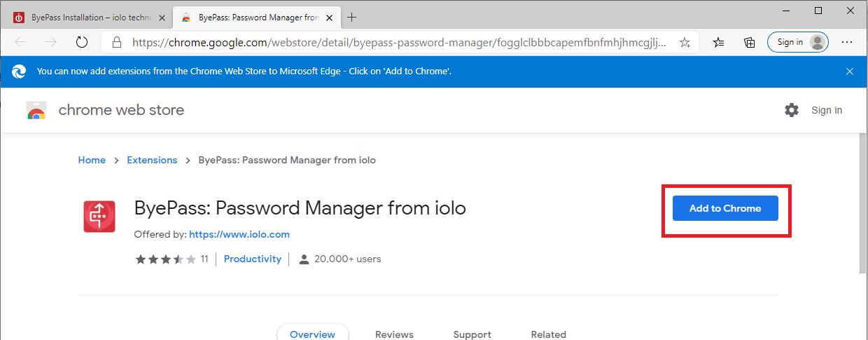Click the page vertical scrollbar
Screen dimensions: 868x340
click(863, 203)
